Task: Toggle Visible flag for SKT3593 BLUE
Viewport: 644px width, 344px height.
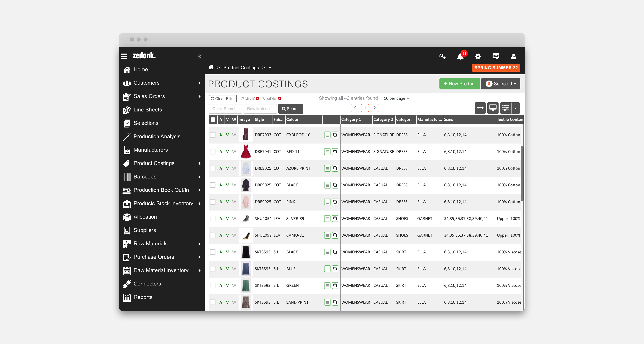Action: (x=227, y=269)
